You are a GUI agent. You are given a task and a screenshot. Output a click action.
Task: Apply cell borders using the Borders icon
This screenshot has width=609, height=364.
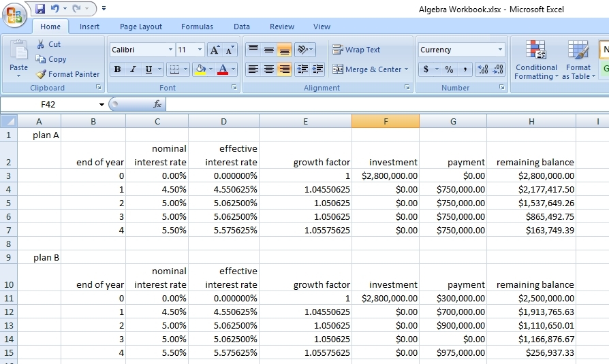pyautogui.click(x=174, y=69)
